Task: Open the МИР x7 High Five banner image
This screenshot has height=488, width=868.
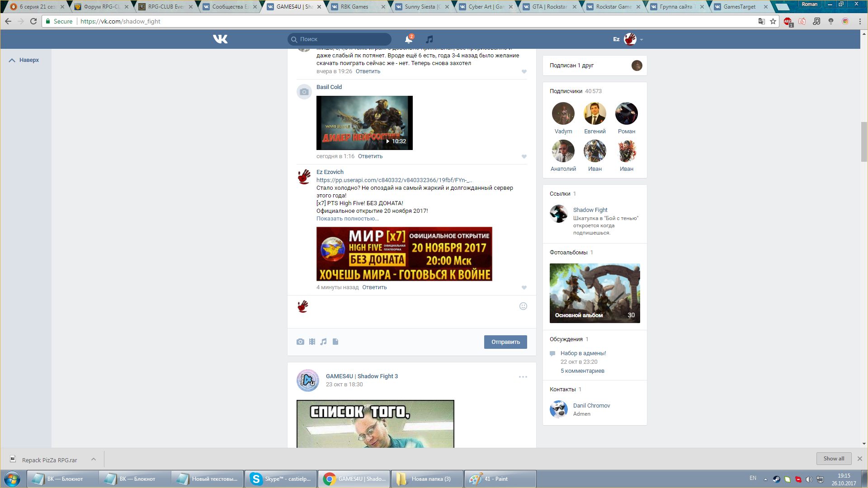Action: tap(404, 254)
